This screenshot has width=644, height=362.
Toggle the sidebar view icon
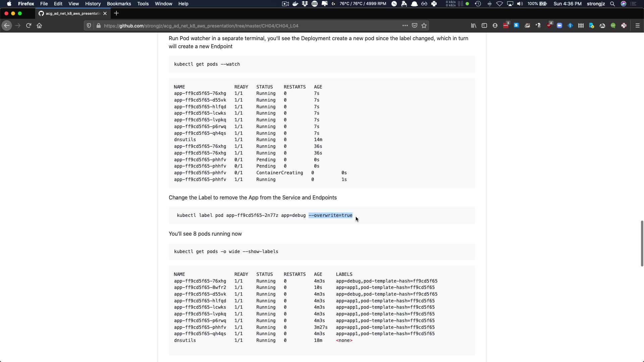coord(484,25)
